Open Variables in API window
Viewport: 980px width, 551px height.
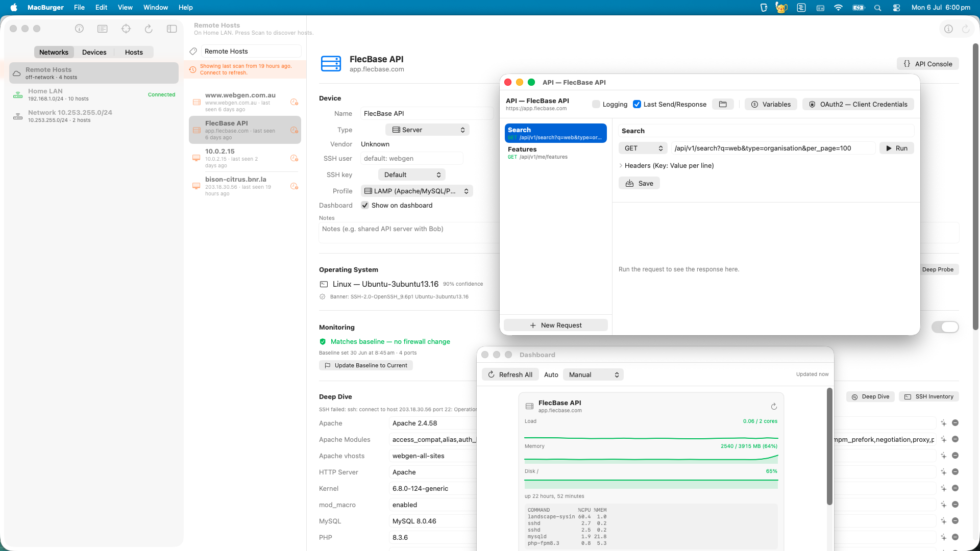[771, 104]
